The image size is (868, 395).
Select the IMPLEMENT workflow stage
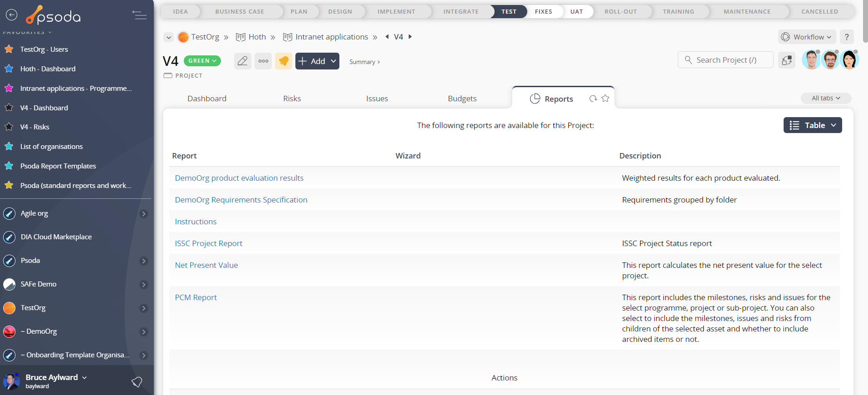point(396,11)
